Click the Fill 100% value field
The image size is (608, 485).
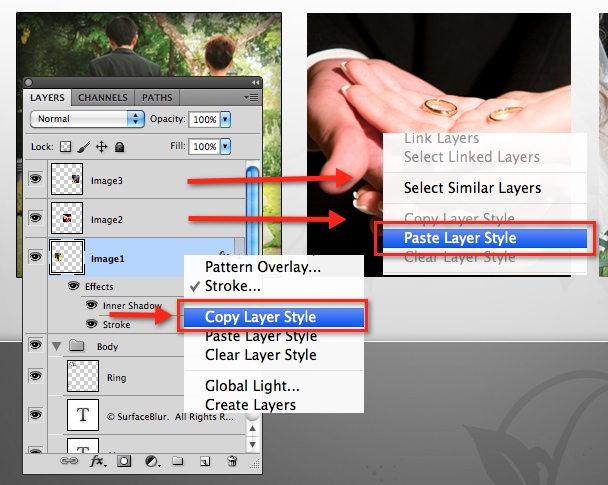point(204,147)
